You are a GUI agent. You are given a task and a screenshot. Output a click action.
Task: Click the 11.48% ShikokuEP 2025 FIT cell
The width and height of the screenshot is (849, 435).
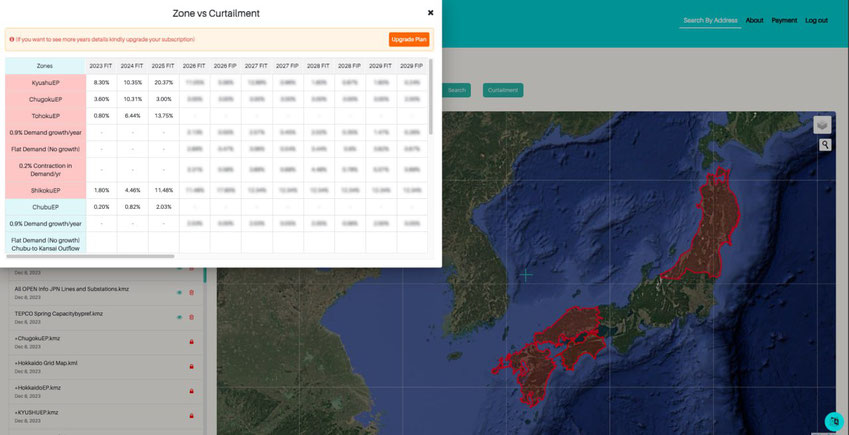(163, 190)
